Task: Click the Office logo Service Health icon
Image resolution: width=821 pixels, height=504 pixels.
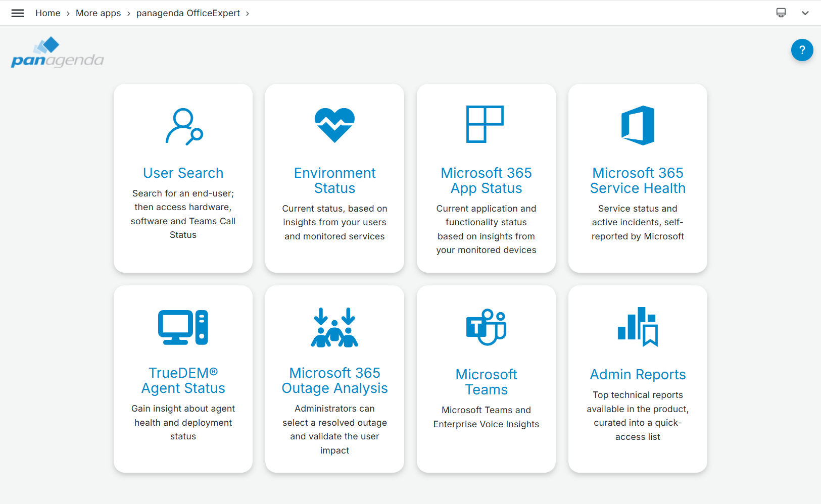Action: [x=638, y=125]
